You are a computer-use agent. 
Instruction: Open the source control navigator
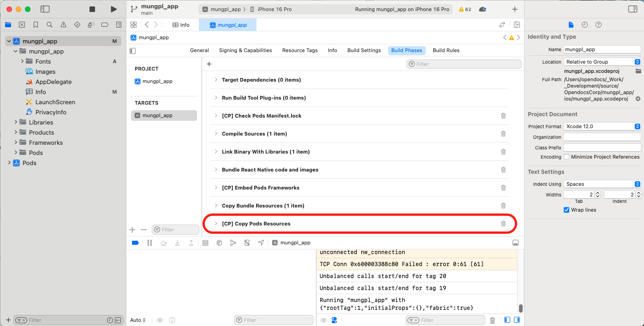tap(22, 25)
